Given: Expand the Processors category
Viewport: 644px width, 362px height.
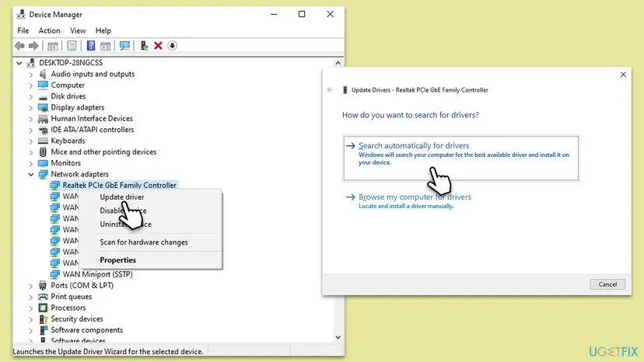Looking at the screenshot, I should click(x=31, y=308).
